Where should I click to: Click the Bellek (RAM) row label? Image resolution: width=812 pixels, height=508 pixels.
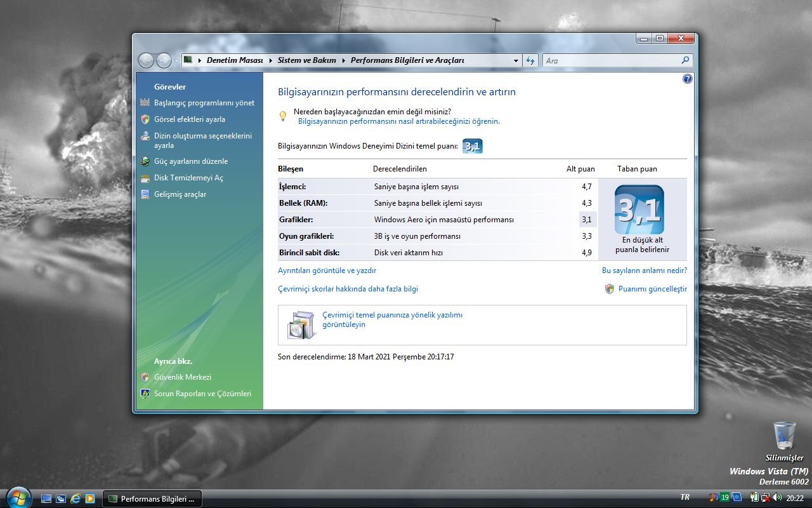click(303, 203)
